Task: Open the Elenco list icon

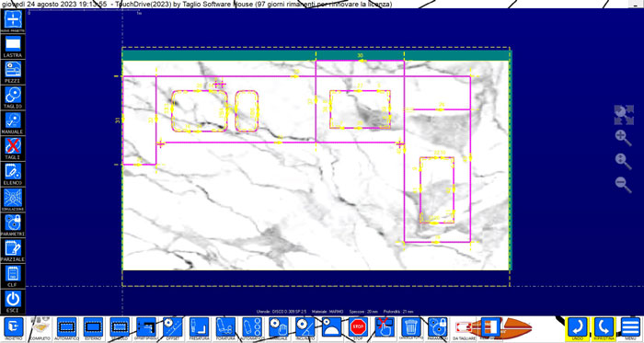Action: pyautogui.click(x=13, y=174)
